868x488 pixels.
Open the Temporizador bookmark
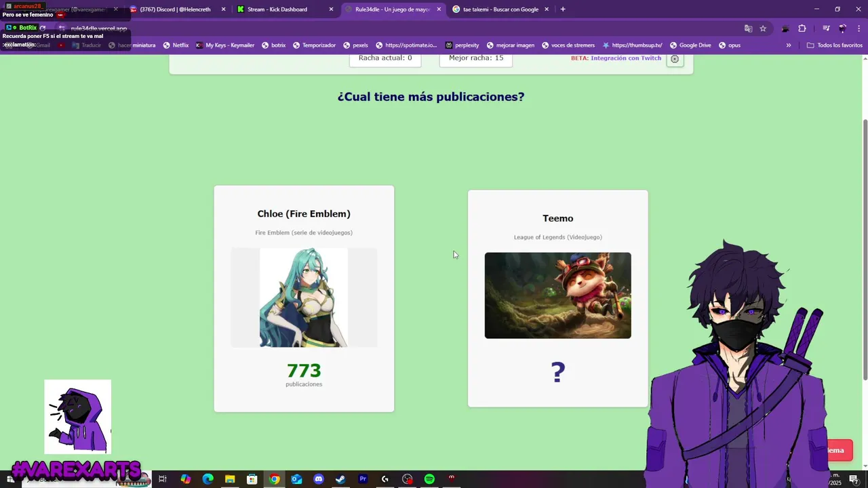(314, 45)
